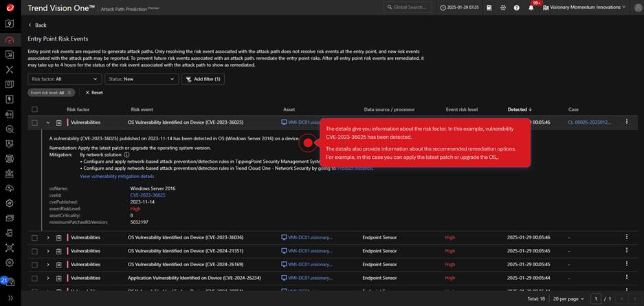Open the CL-00026 case link

[590, 122]
